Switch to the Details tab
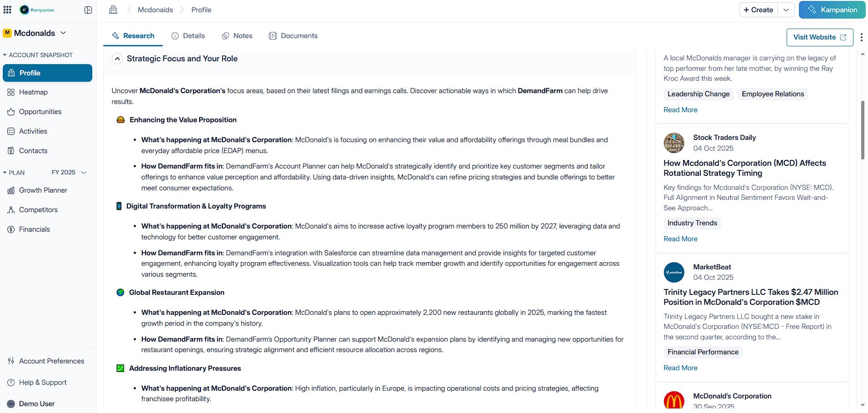 click(x=188, y=36)
